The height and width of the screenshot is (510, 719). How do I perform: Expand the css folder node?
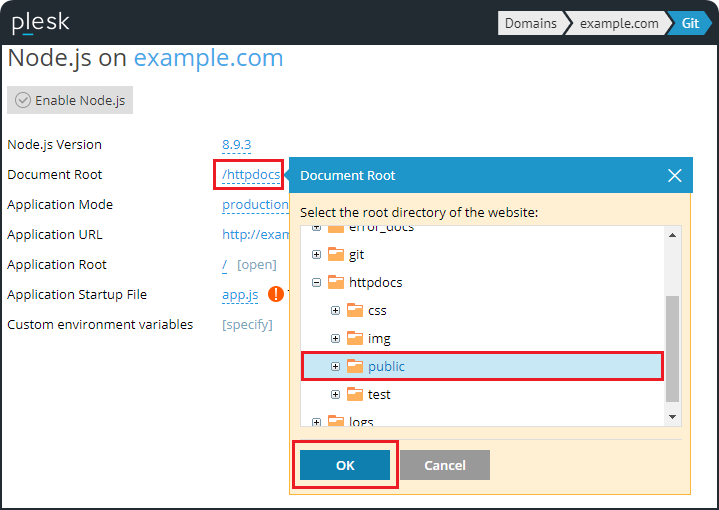click(x=336, y=310)
